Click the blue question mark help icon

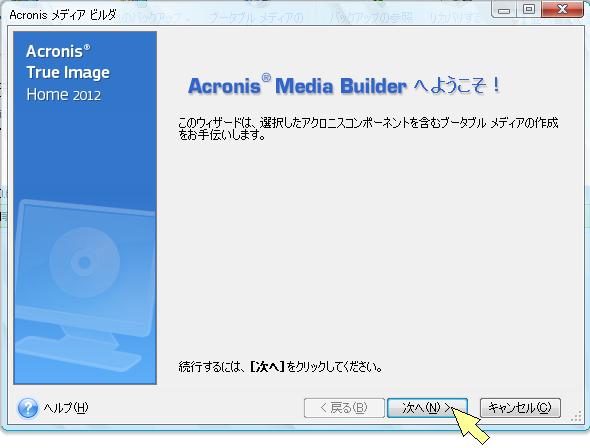(x=27, y=408)
